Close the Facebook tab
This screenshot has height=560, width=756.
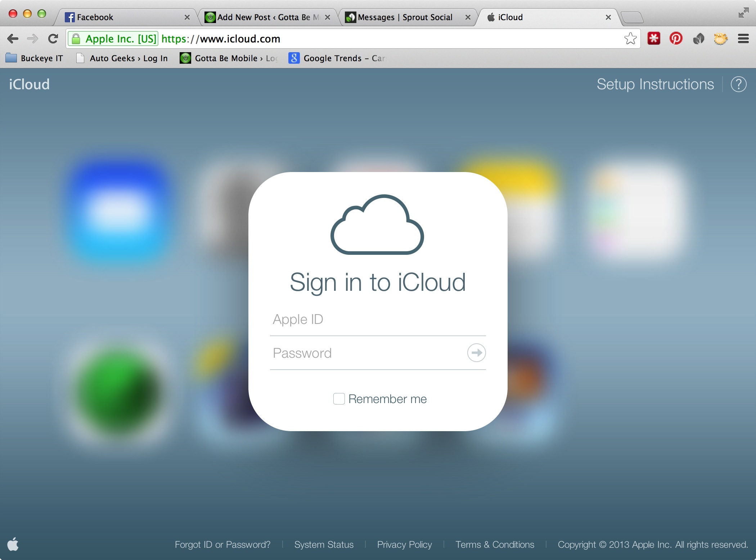pyautogui.click(x=187, y=17)
